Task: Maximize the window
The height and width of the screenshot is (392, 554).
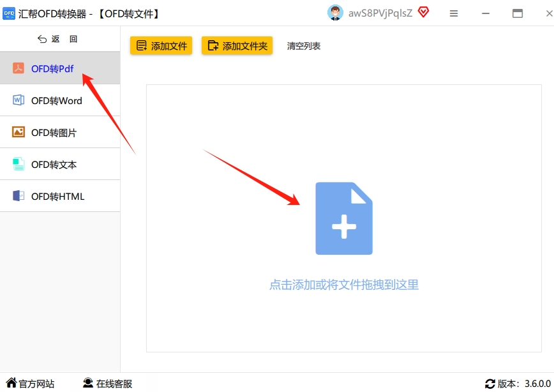Action: pyautogui.click(x=518, y=13)
